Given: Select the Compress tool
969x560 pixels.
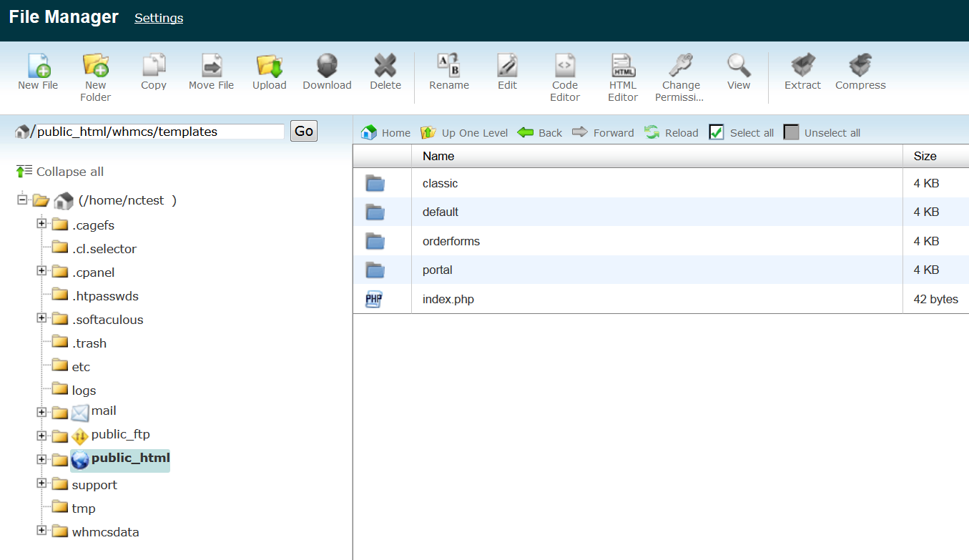Looking at the screenshot, I should click(x=860, y=66).
